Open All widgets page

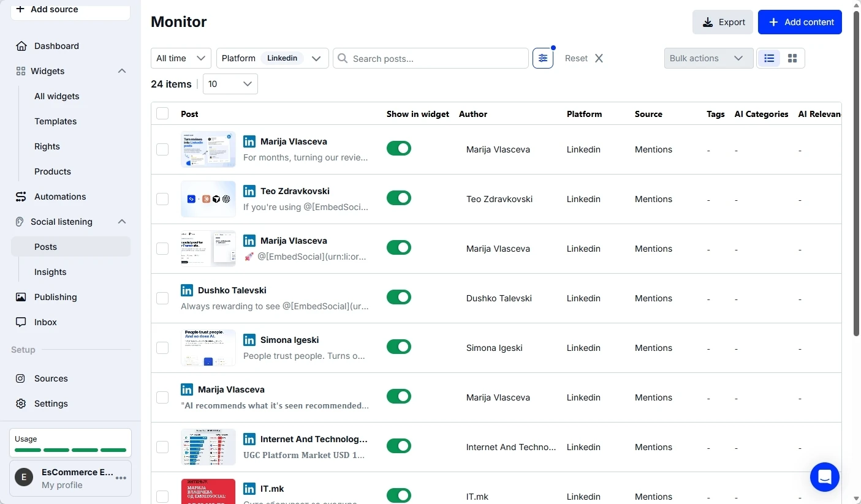point(57,96)
